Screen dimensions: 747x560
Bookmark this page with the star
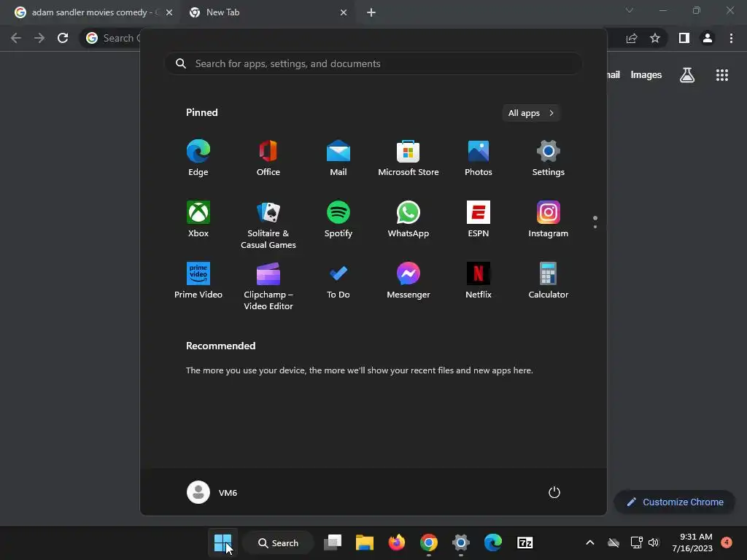(655, 38)
